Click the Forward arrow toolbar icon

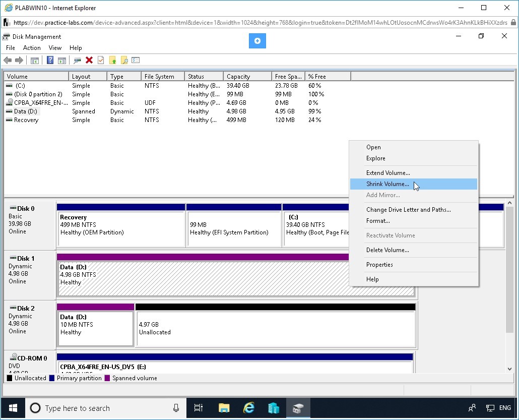pos(19,60)
